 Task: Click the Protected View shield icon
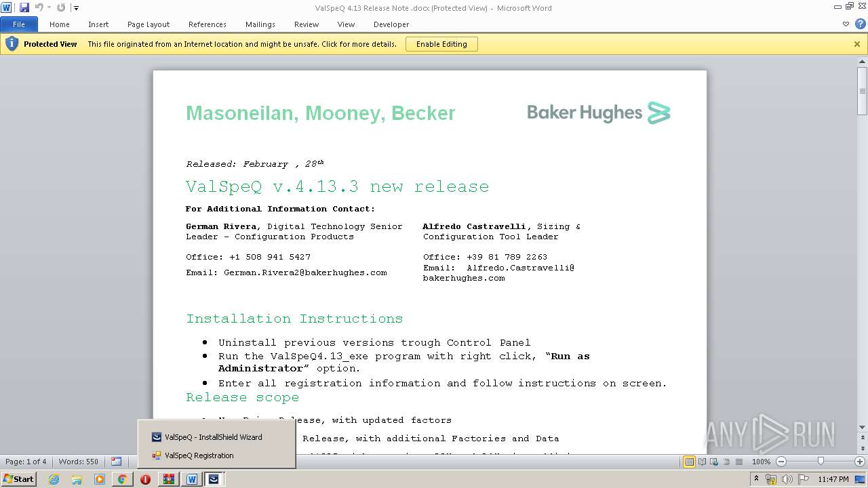[x=12, y=44]
